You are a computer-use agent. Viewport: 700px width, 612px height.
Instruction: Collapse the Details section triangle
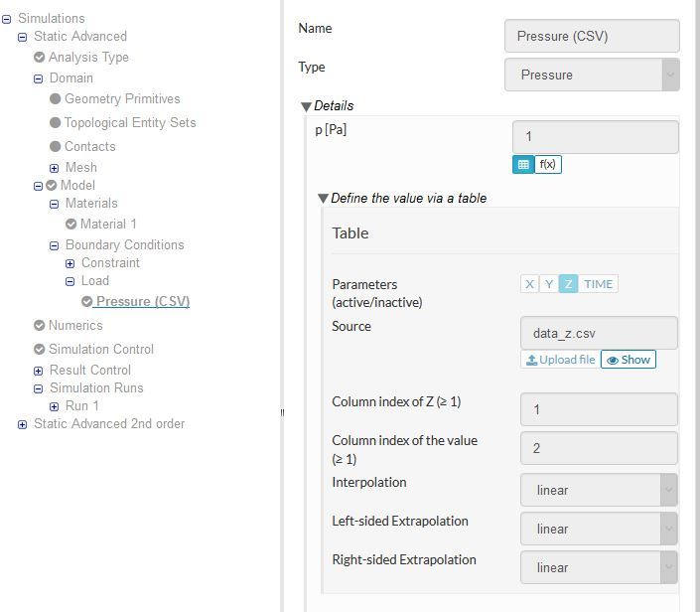tap(307, 106)
